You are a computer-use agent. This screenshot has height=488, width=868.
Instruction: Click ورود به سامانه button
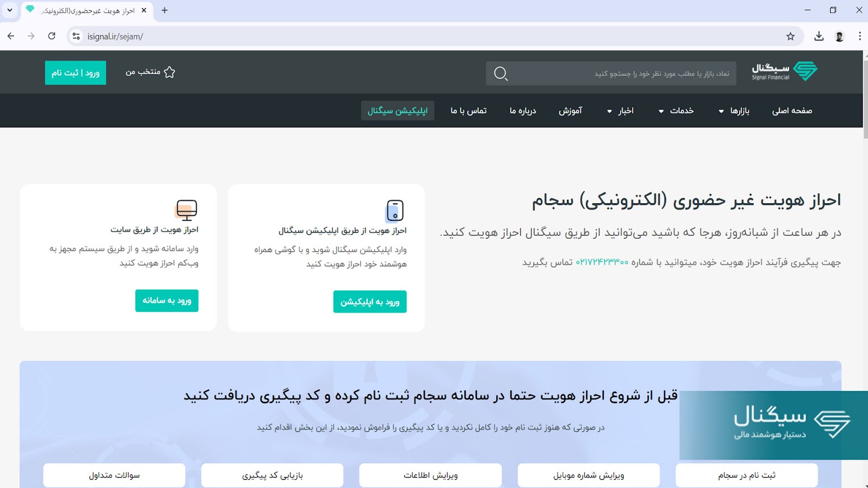[x=167, y=300]
